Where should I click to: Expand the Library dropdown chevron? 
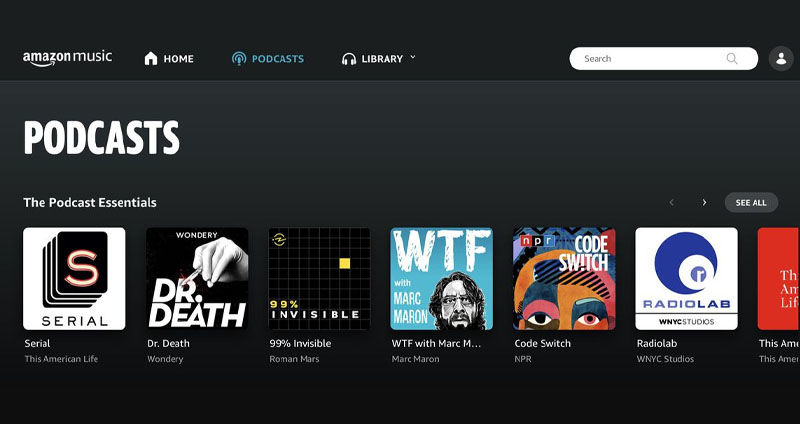(x=413, y=58)
